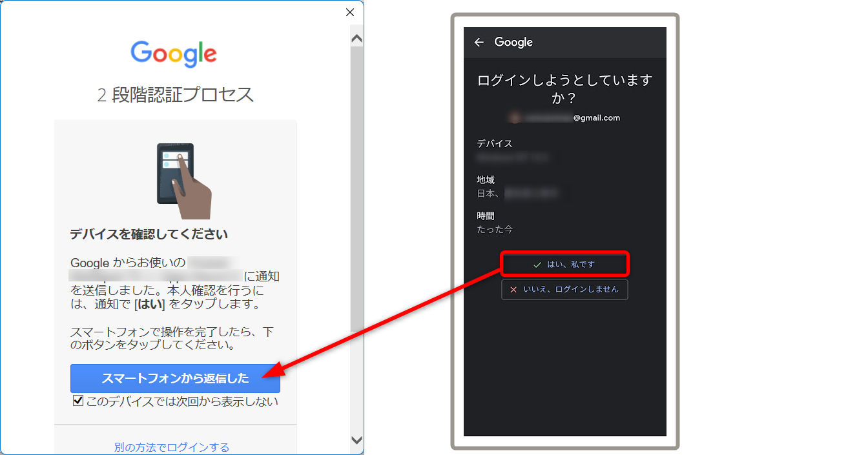Click the vertical scrollbar thumb in dialog
Viewport: 868px width, 455px height.
click(x=356, y=189)
